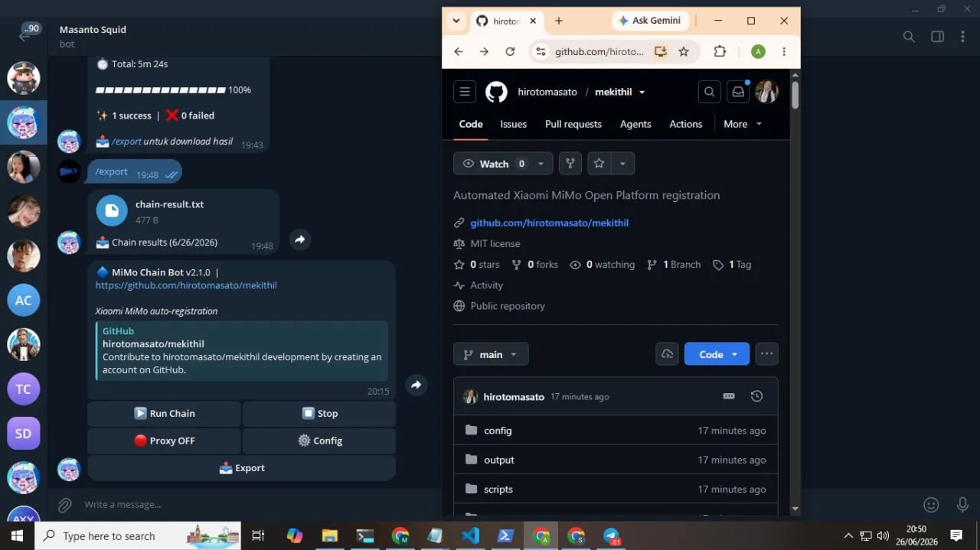980x550 pixels.
Task: Forward the MiMo Chain Bot message
Action: [416, 385]
